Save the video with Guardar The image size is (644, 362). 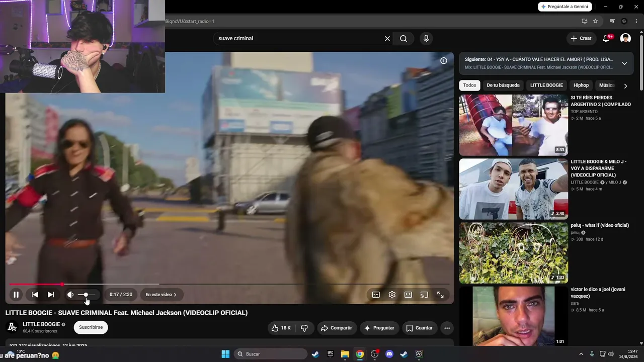click(x=420, y=328)
